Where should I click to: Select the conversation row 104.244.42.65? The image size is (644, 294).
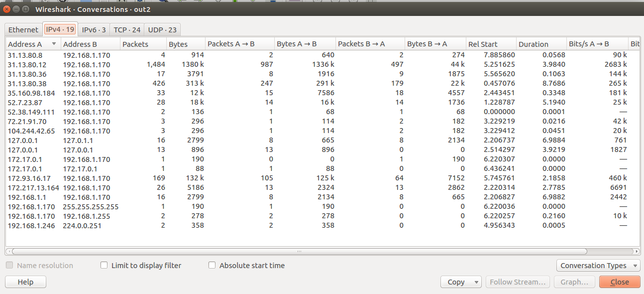323,131
